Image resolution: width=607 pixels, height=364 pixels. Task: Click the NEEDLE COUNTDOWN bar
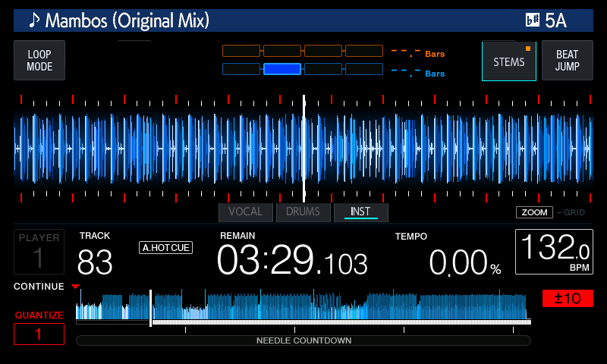303,340
